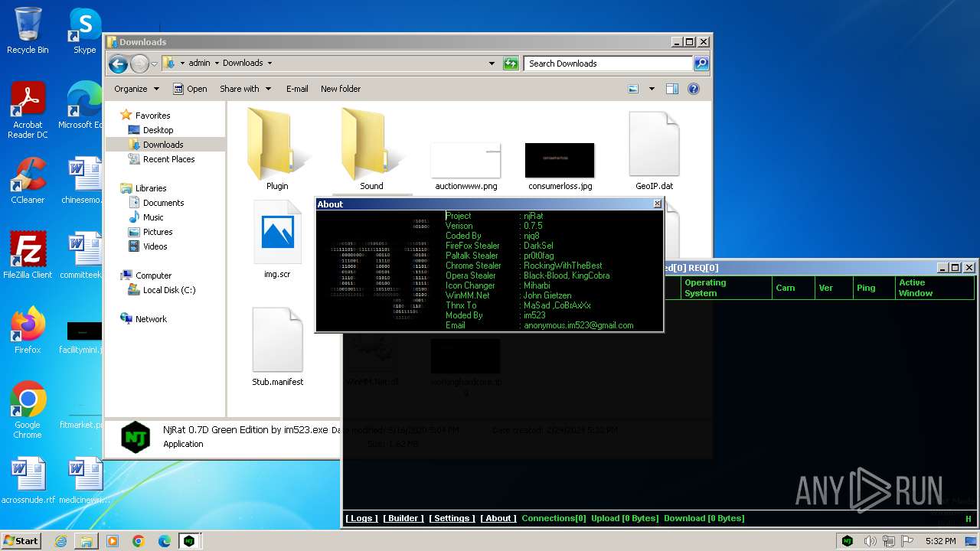This screenshot has height=551, width=980.
Task: Open FileZilla Client shortcut
Action: 28,256
